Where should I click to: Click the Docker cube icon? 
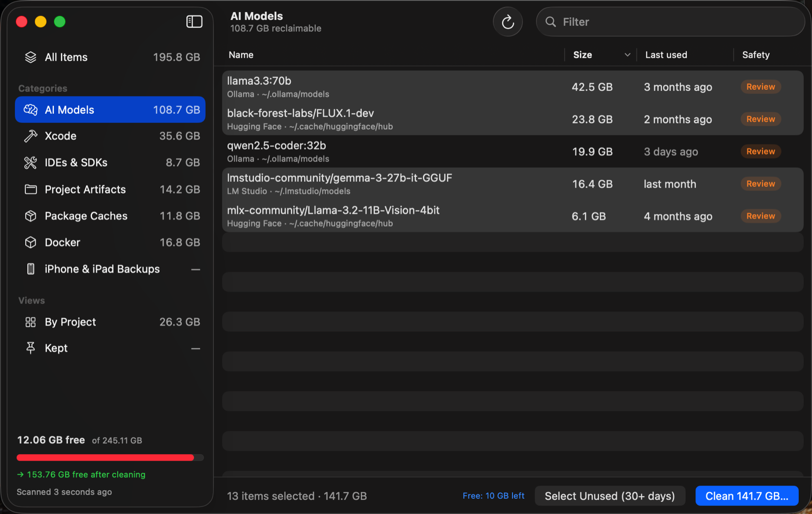pos(31,242)
